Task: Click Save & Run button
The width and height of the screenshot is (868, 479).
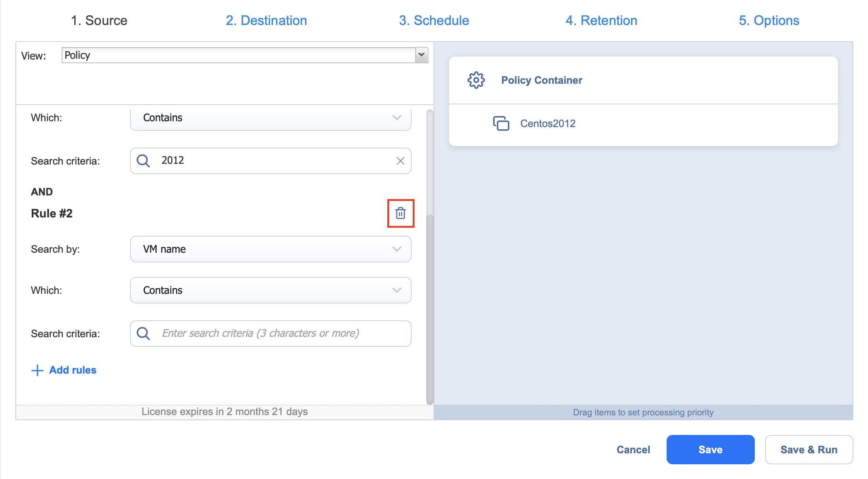Action: [x=808, y=450]
